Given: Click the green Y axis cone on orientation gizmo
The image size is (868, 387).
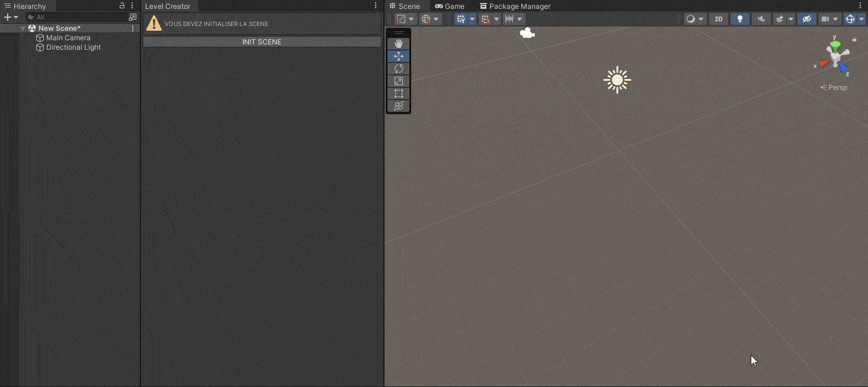Looking at the screenshot, I should [x=835, y=44].
